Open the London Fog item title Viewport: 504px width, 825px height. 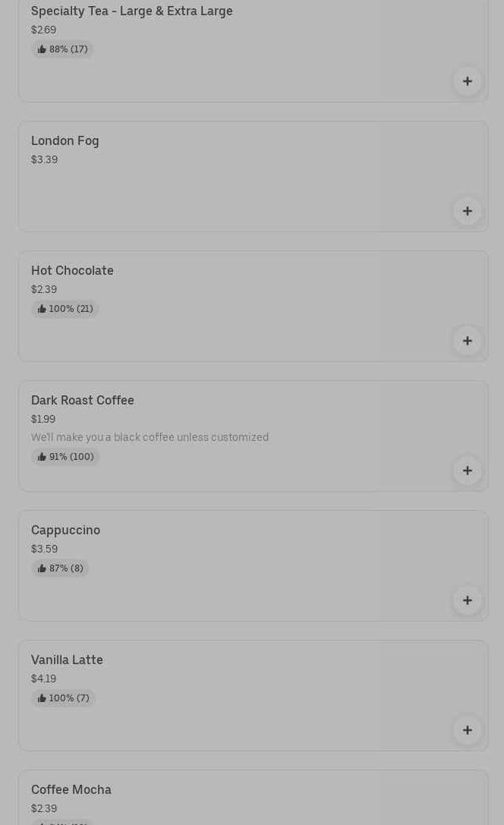[65, 141]
